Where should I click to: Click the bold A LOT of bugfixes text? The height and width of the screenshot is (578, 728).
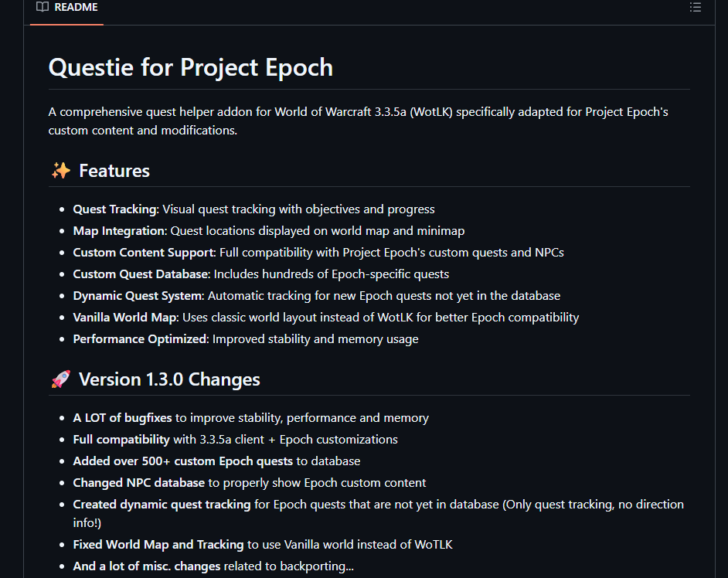(122, 418)
